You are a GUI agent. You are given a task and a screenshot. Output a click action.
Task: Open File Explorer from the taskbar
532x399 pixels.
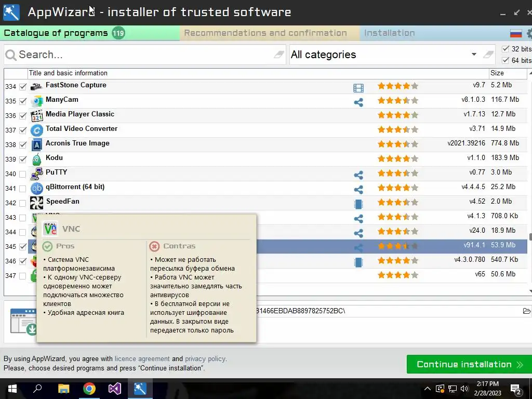click(x=63, y=389)
